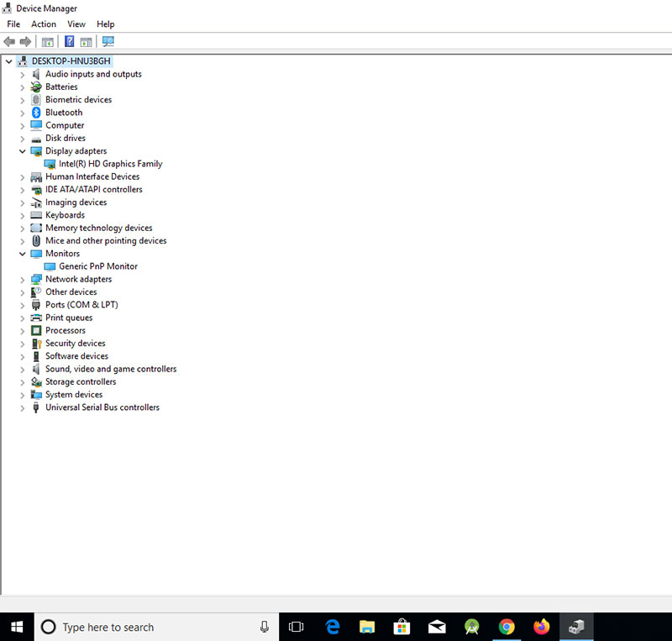Expand the Network adapters category
672x641 pixels.
[x=23, y=280]
